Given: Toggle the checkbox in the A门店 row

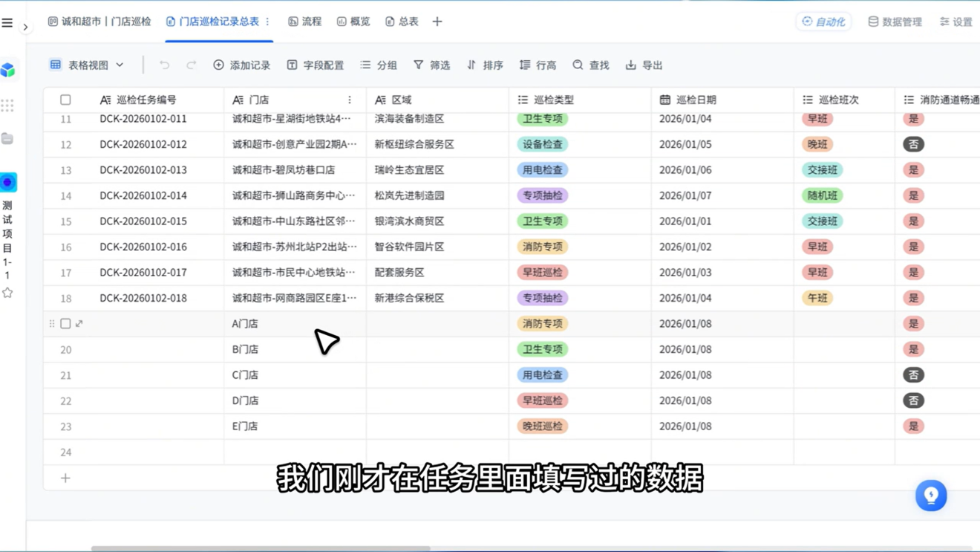Looking at the screenshot, I should click(65, 324).
